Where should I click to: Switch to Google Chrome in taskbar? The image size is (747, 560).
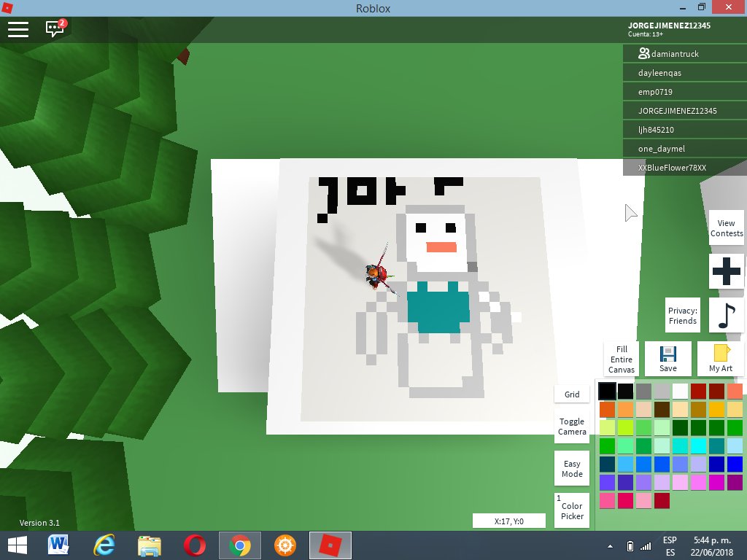239,545
